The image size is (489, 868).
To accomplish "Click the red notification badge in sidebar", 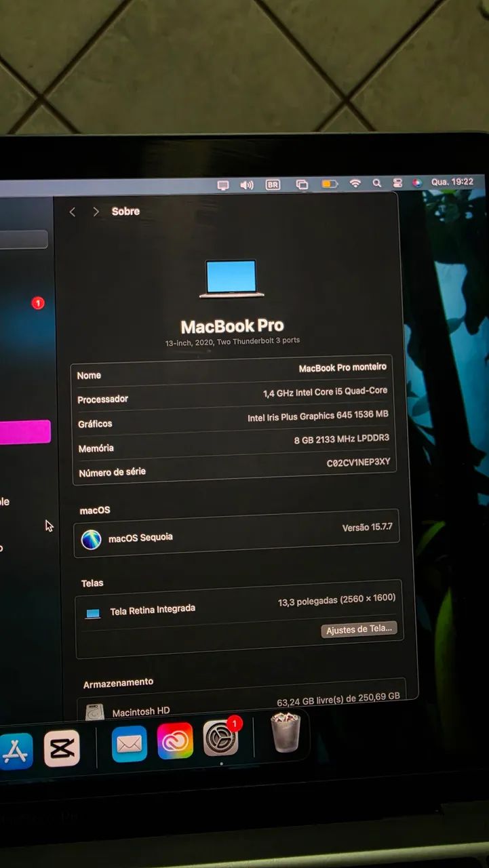I will click(x=38, y=303).
